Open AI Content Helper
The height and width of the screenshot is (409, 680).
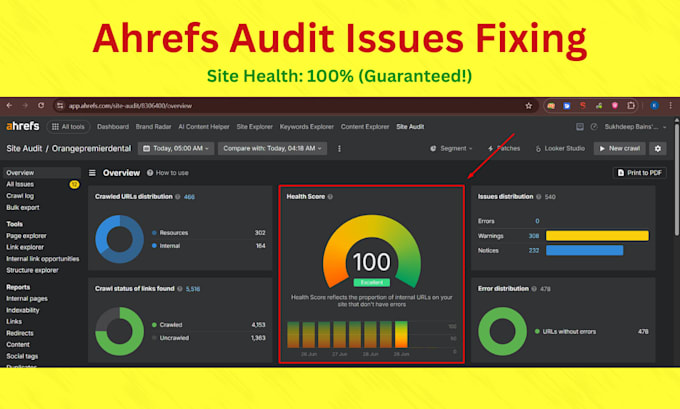[x=204, y=127]
